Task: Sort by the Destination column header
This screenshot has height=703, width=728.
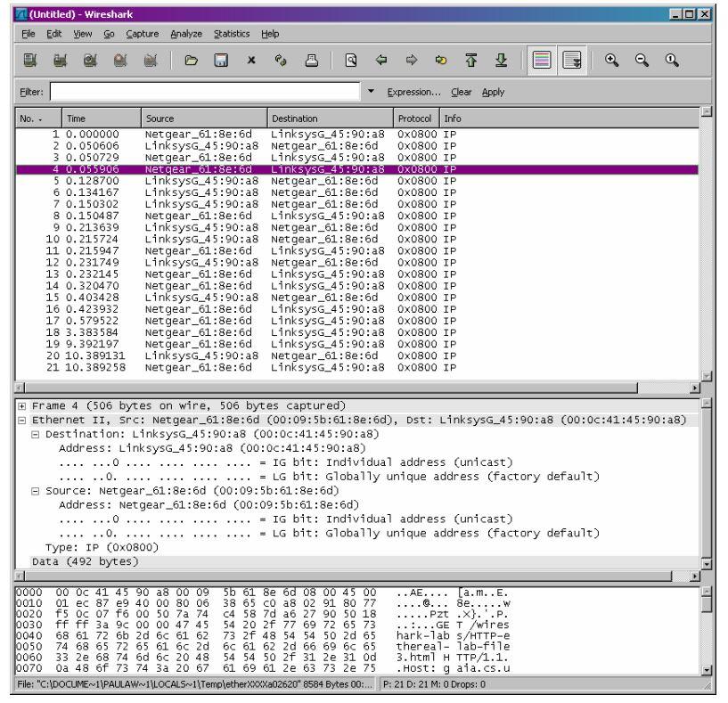Action: (x=330, y=119)
